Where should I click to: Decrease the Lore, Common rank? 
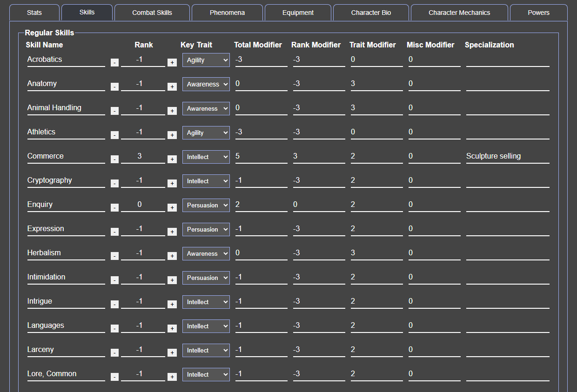(114, 377)
